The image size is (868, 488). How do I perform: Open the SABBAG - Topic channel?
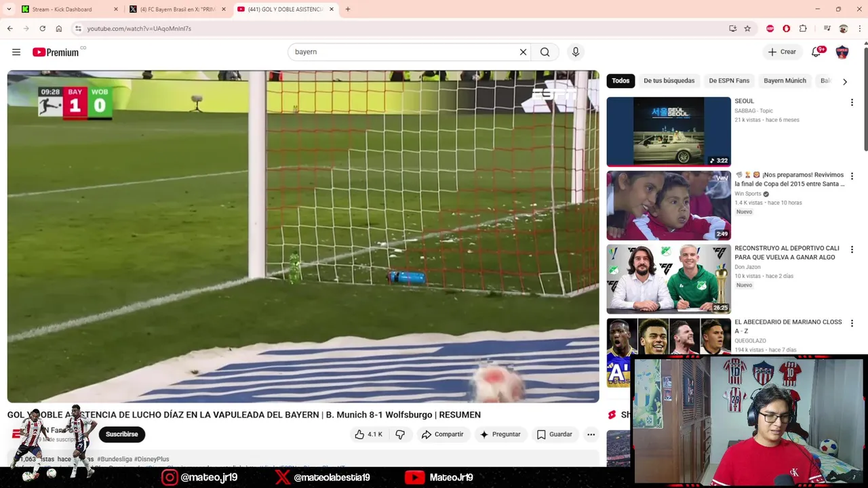click(753, 111)
